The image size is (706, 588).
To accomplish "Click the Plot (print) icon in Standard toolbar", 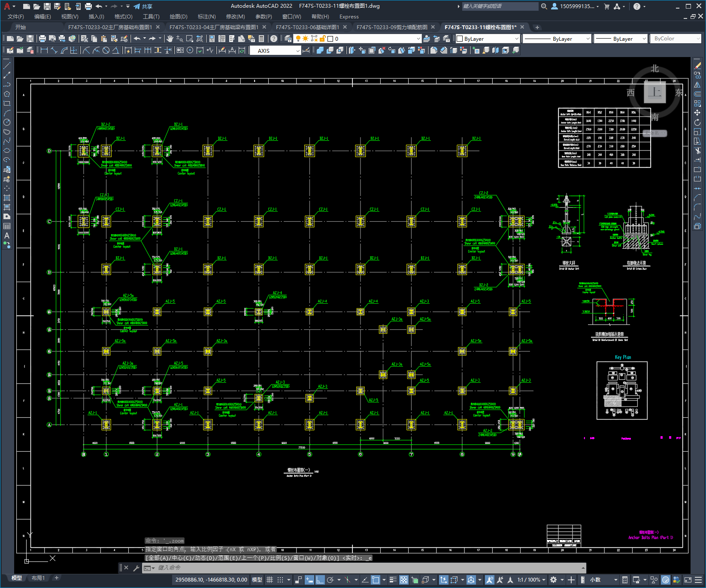I will tap(42, 39).
